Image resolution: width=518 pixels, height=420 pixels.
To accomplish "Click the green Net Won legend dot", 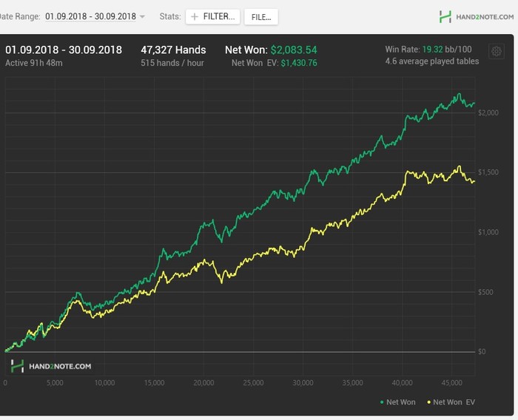I will click(x=381, y=402).
